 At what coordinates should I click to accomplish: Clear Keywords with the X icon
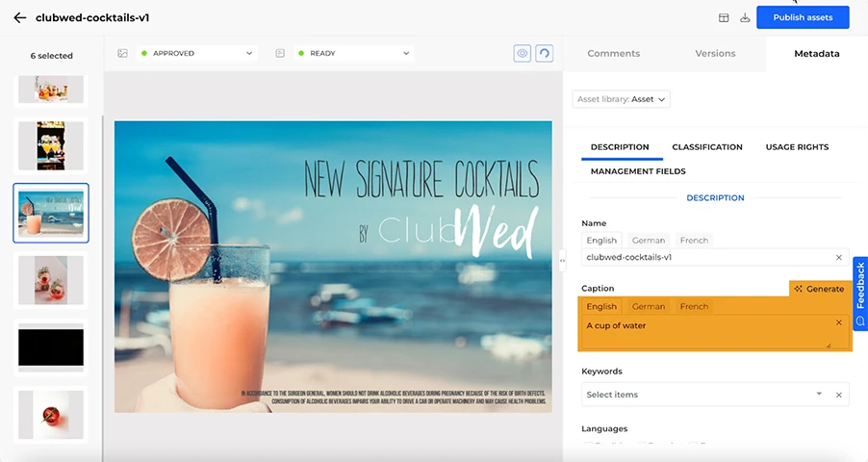click(x=839, y=395)
